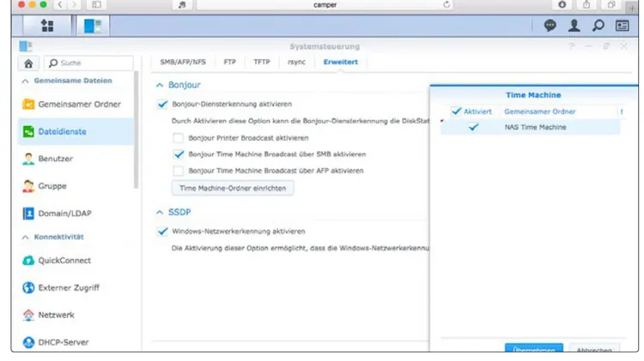This screenshot has height=361, width=644.
Task: Open the DSM search magnifier icon
Action: (598, 26)
